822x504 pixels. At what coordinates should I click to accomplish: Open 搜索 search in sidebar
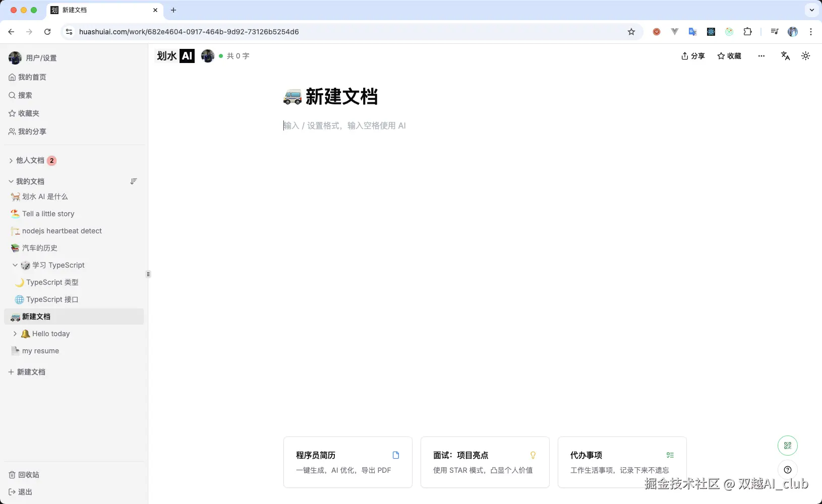point(20,95)
